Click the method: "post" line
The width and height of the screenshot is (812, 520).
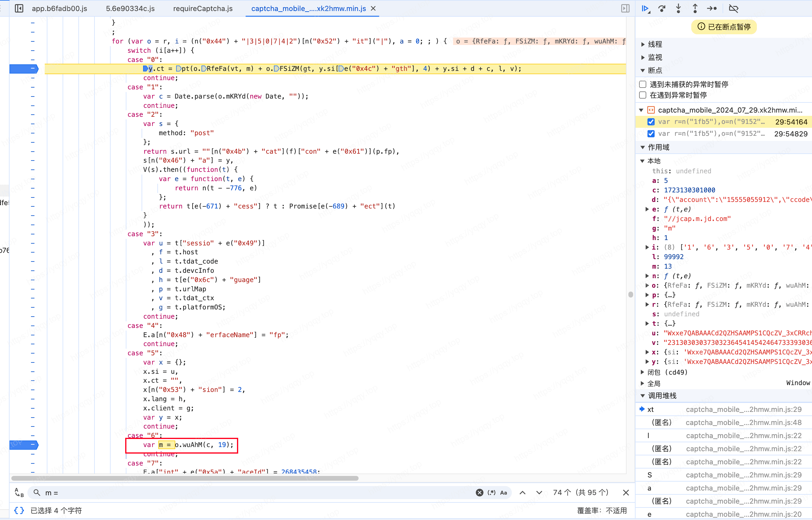point(186,133)
